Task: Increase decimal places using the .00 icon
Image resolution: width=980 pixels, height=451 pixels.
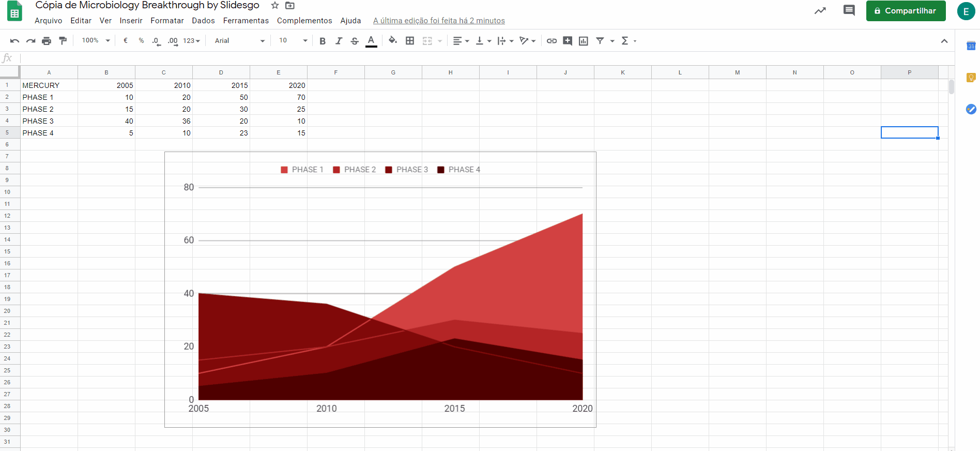Action: 173,41
